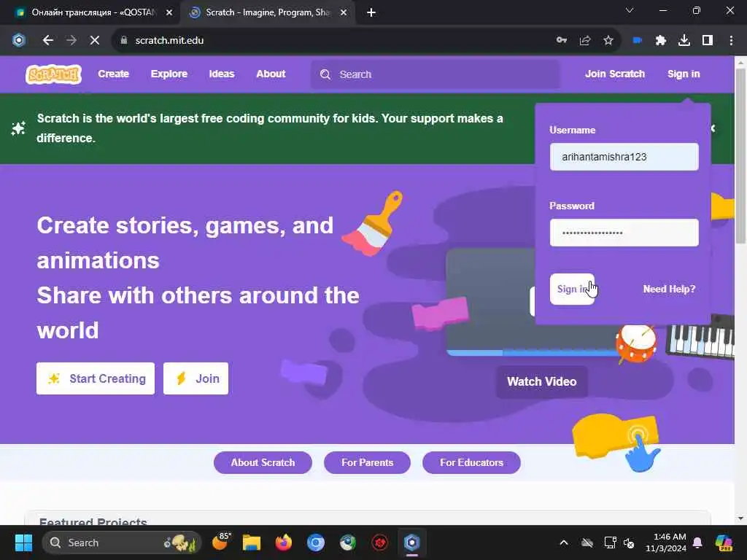Open the For Educators pill button
This screenshot has height=560, width=747.
pos(471,462)
